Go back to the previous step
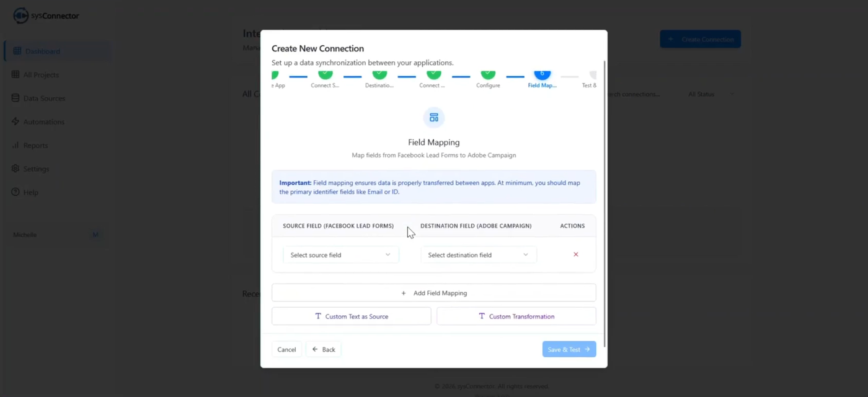This screenshot has height=397, width=868. 323,349
